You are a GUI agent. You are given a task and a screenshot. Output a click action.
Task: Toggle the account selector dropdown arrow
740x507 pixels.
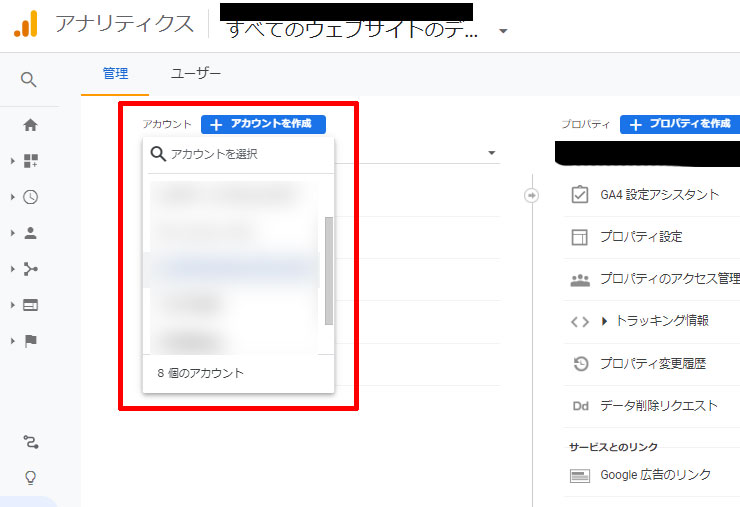[491, 153]
